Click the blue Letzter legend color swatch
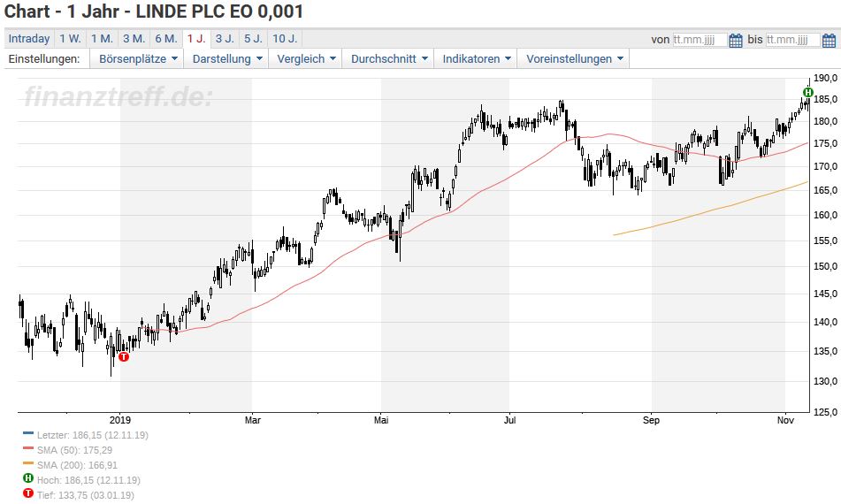This screenshot has height=504, width=841. [x=28, y=433]
